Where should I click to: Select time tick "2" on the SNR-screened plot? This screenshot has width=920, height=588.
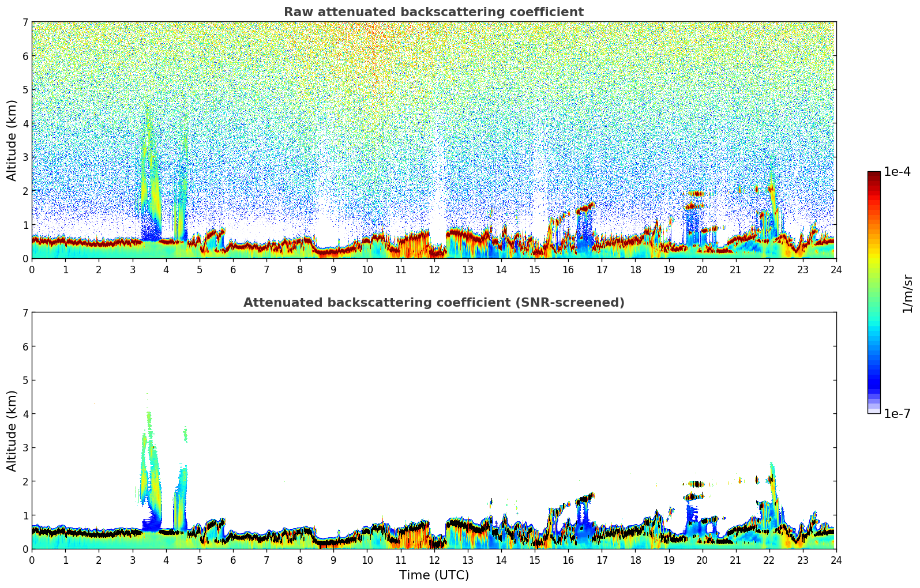pyautogui.click(x=99, y=560)
